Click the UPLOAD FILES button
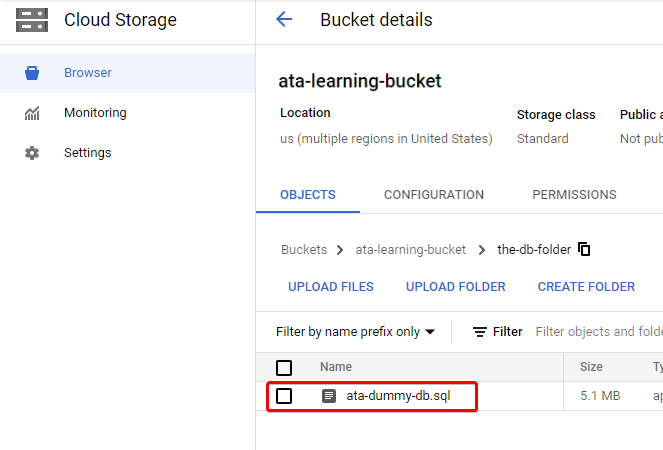This screenshot has width=663, height=450. pyautogui.click(x=331, y=287)
